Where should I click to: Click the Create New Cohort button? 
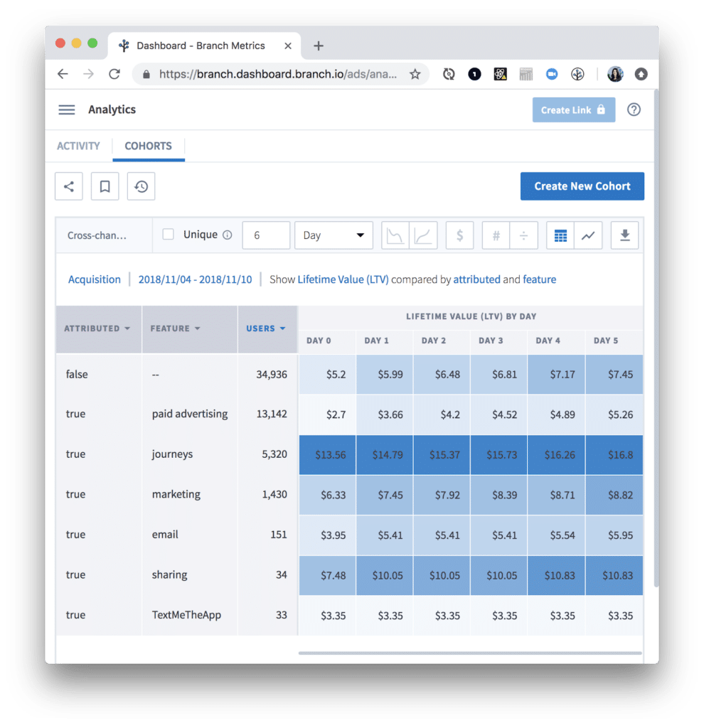(x=582, y=186)
